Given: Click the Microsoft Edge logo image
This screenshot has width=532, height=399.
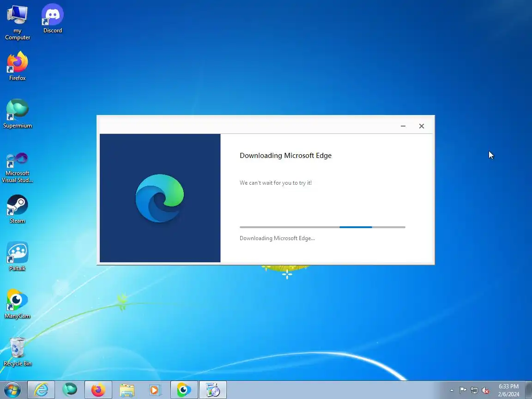Looking at the screenshot, I should [x=160, y=198].
